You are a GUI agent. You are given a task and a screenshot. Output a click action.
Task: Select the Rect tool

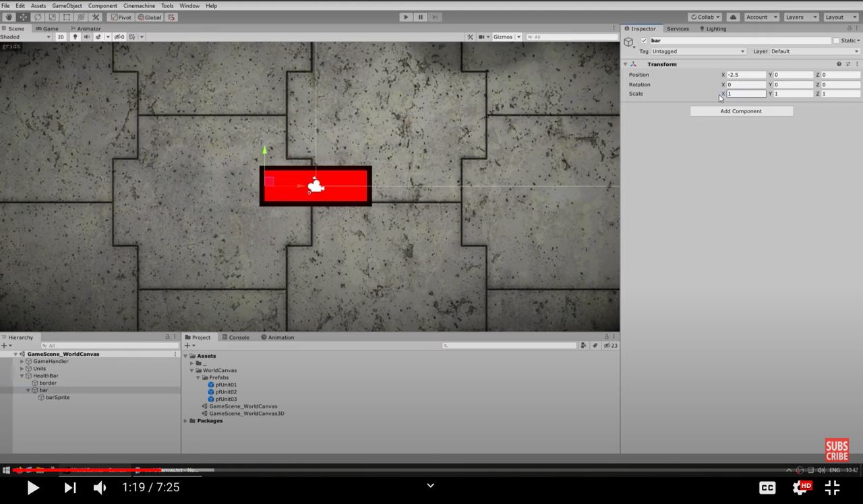67,17
